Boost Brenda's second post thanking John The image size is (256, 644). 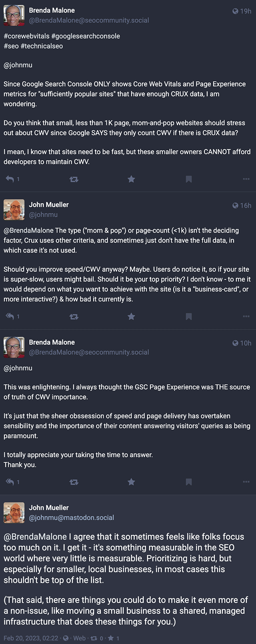(74, 482)
